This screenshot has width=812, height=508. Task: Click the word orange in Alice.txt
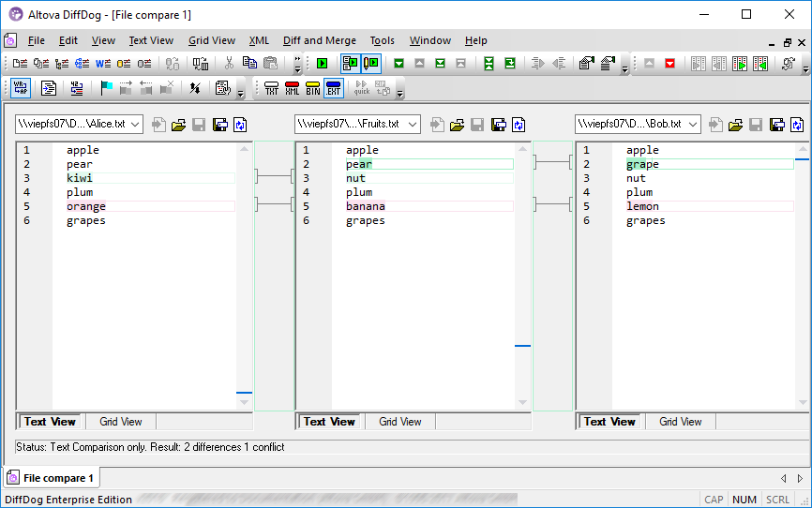[86, 206]
